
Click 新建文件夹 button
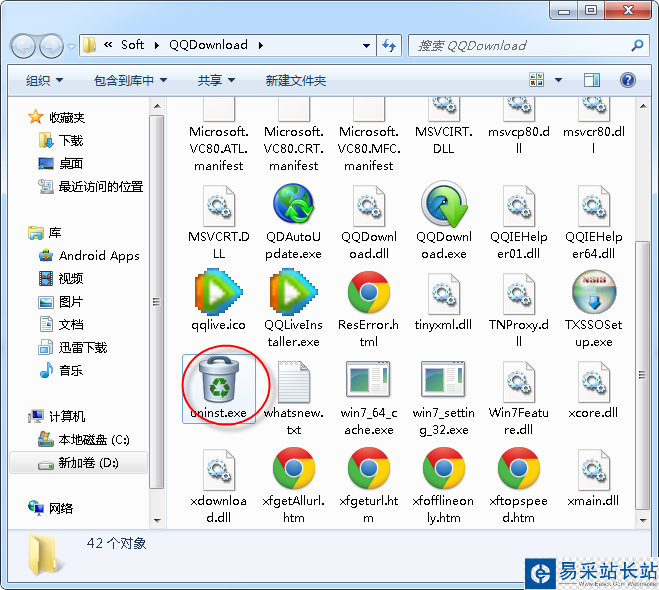point(296,80)
